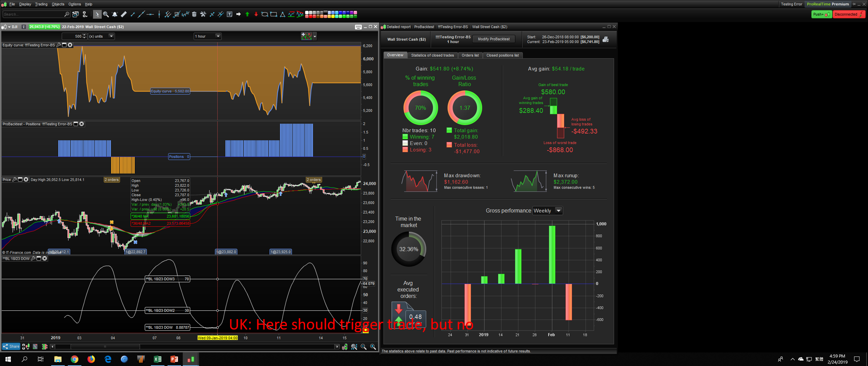
Task: Print the detailed report
Action: pos(606,40)
